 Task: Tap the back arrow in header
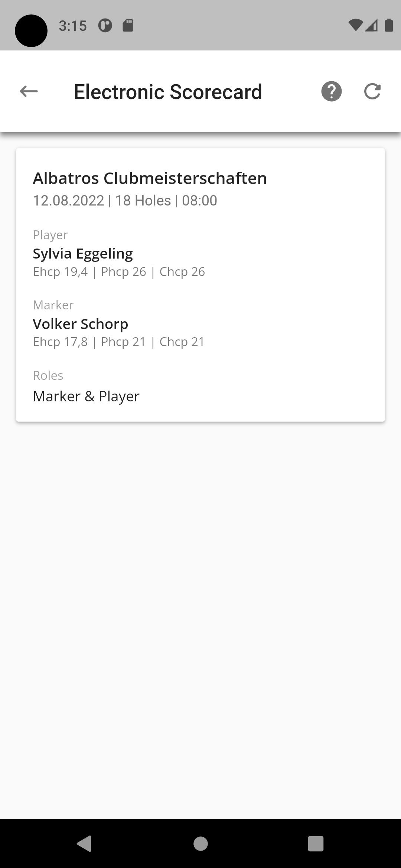pos(29,91)
